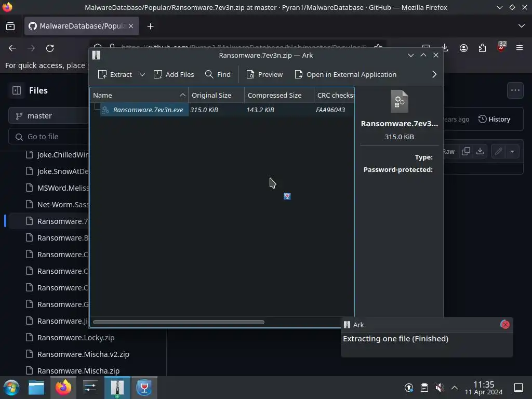Image resolution: width=532 pixels, height=399 pixels.
Task: Sort by CRC checksum column
Action: tap(334, 96)
